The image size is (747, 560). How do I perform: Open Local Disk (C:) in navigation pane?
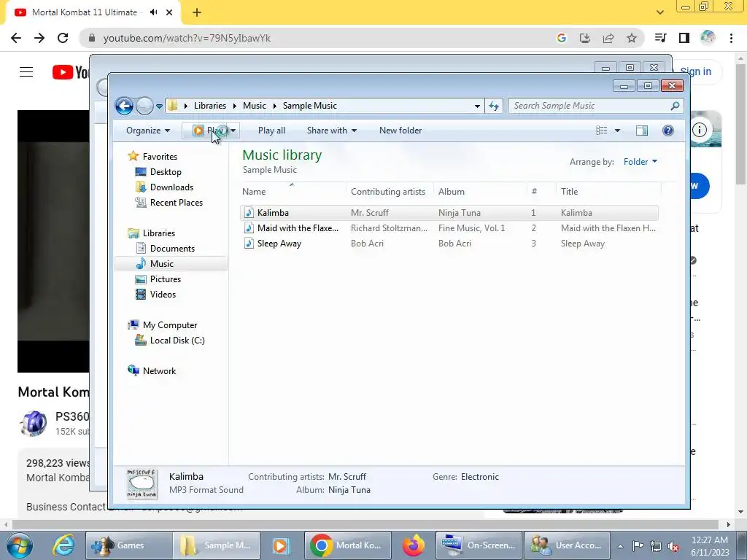point(177,341)
